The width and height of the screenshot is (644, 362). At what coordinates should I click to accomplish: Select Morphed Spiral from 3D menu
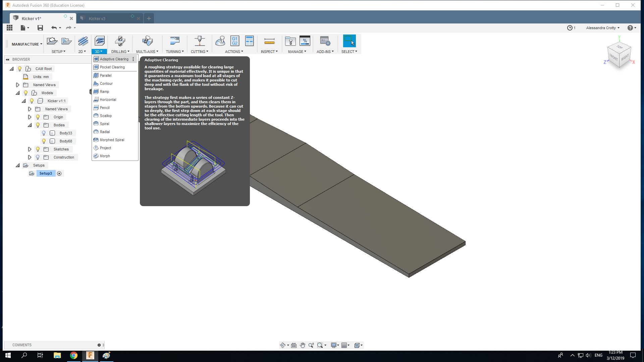point(115,140)
